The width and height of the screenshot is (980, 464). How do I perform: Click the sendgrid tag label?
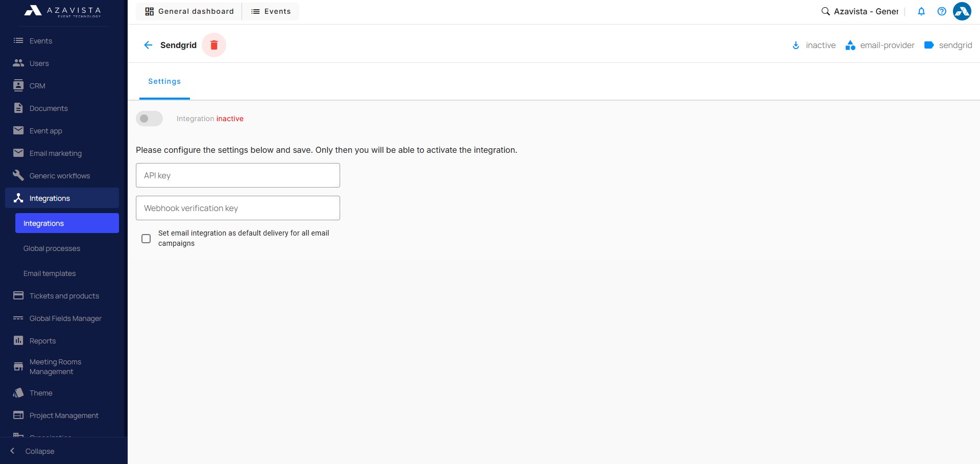[x=955, y=45]
